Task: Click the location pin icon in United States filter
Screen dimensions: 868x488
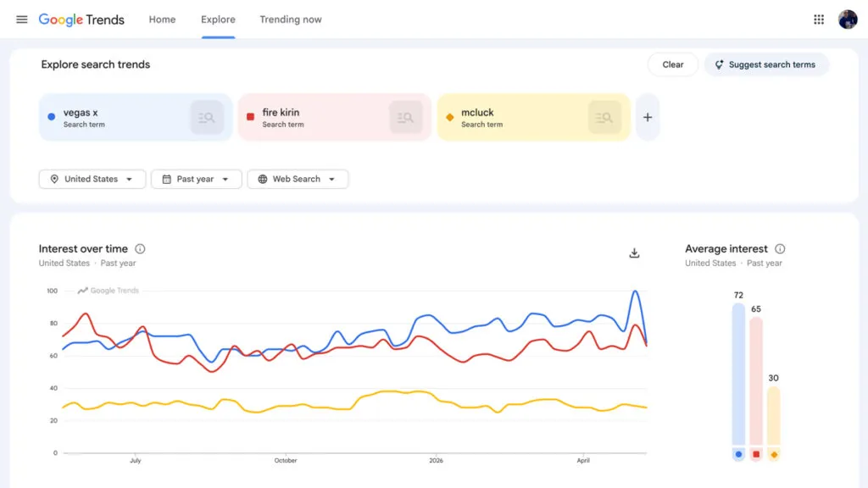Action: click(54, 180)
